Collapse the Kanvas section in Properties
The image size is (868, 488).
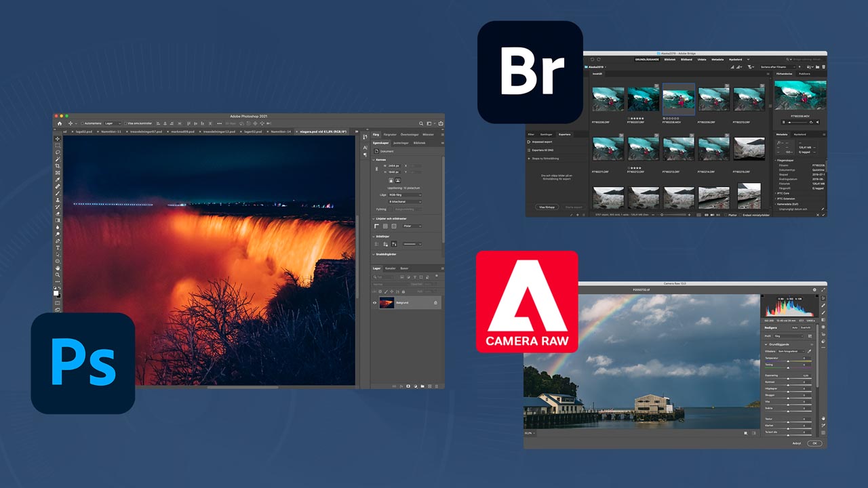pos(374,159)
